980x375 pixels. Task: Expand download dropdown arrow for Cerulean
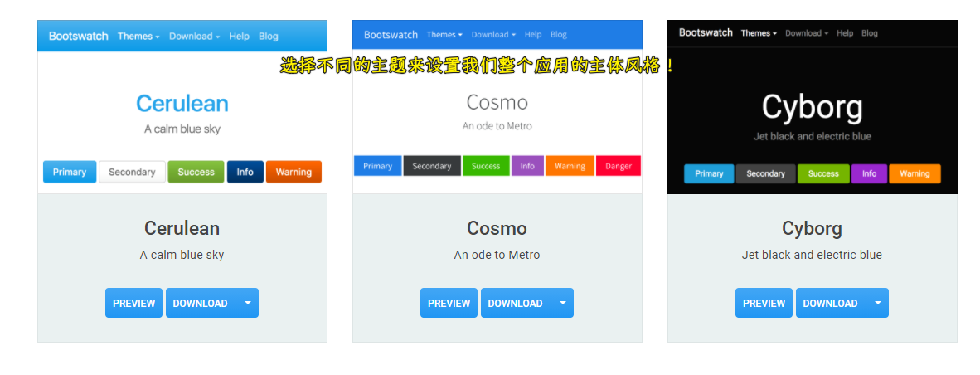click(x=248, y=303)
